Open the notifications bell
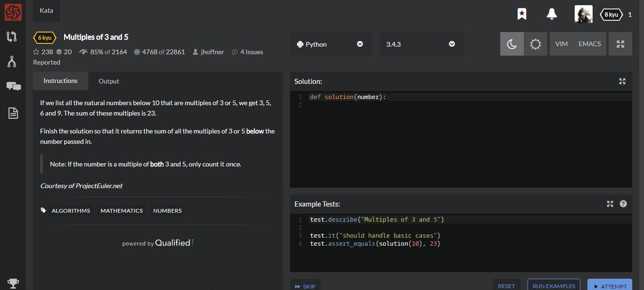 pyautogui.click(x=552, y=14)
